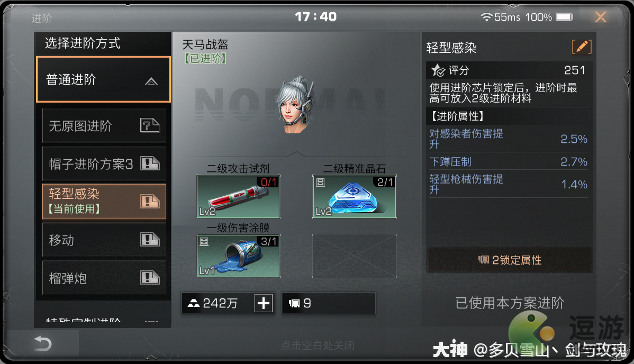This screenshot has width=634, height=364.
Task: Select the 二级攻击试剂 material slot
Action: click(x=238, y=197)
